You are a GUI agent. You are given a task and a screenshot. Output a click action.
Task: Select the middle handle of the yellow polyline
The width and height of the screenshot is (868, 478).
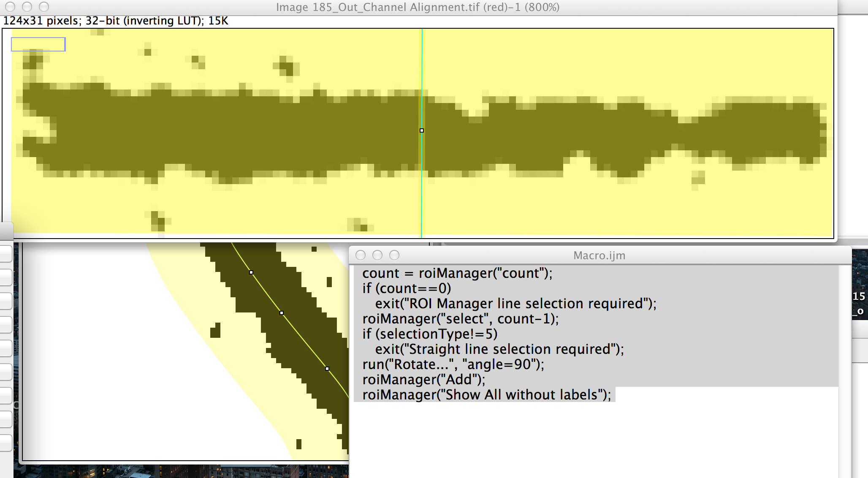[x=282, y=313]
